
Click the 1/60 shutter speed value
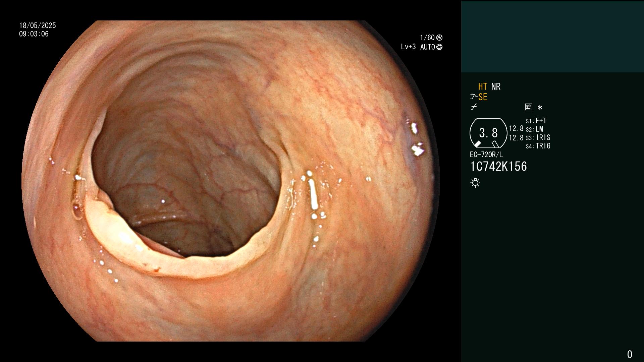point(427,38)
